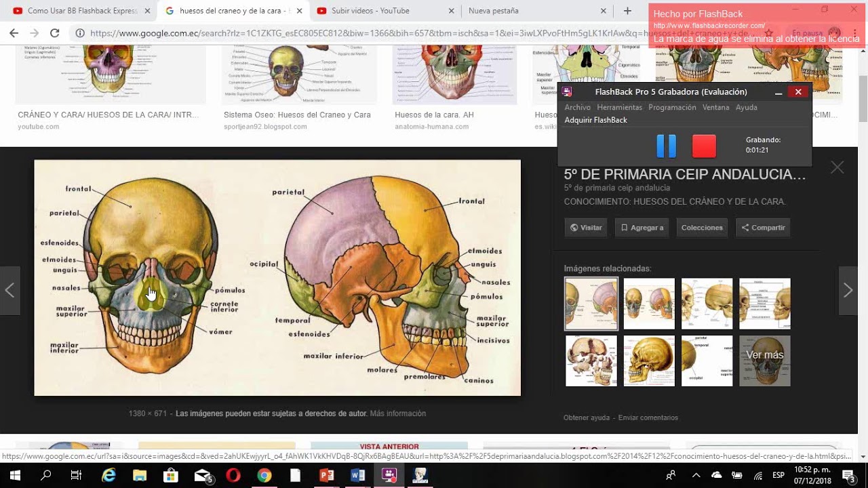Image resolution: width=868 pixels, height=488 pixels.
Task: Open Colecciones button
Action: point(702,228)
